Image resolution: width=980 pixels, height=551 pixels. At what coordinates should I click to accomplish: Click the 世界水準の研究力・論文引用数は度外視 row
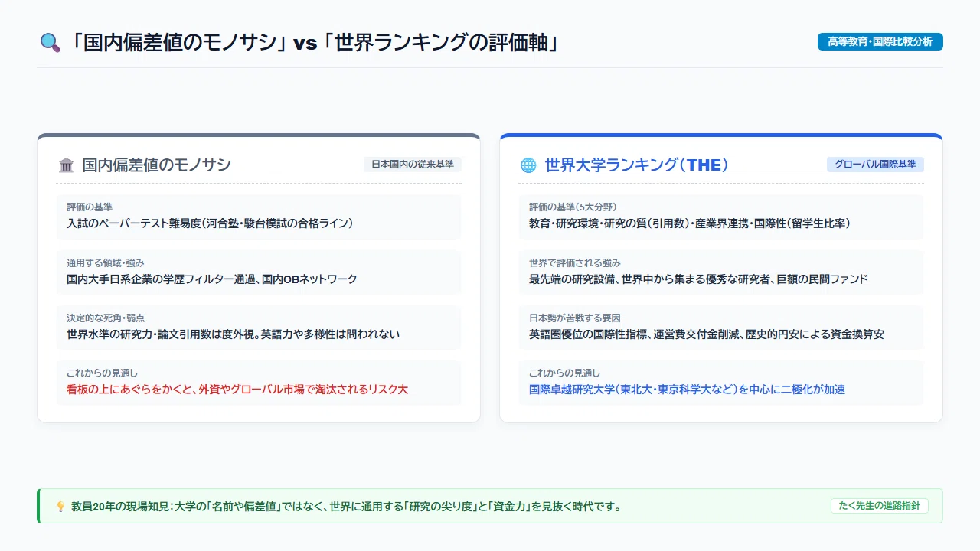[x=259, y=328]
